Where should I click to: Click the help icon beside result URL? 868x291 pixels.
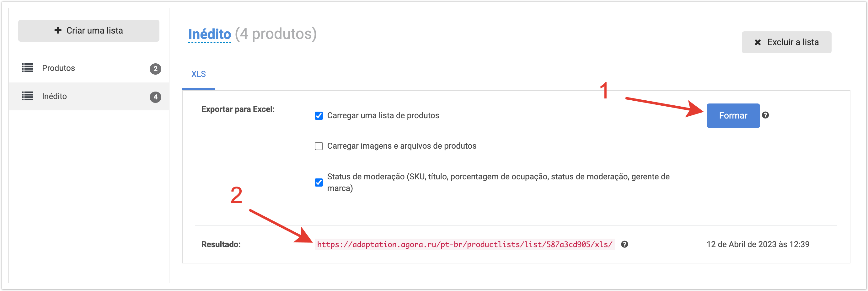[x=624, y=244]
